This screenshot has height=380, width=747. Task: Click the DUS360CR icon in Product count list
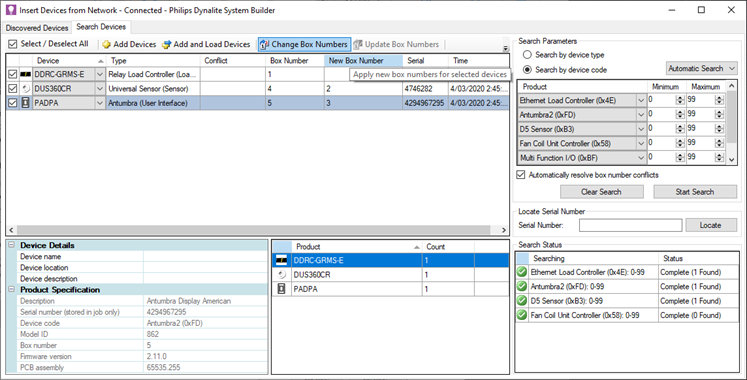point(282,274)
